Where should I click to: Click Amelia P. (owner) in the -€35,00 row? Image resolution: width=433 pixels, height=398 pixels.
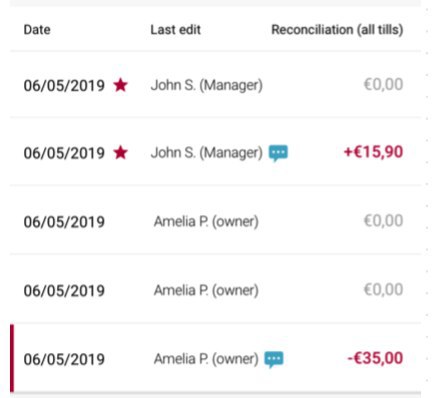pos(206,359)
